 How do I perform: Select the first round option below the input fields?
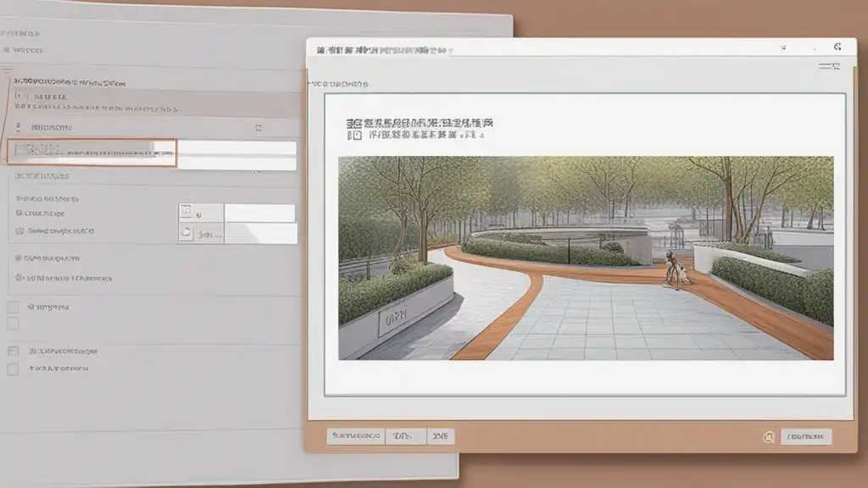19,258
